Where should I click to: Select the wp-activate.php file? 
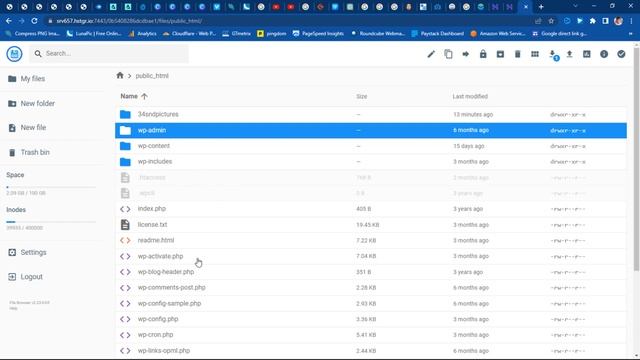point(371,256)
